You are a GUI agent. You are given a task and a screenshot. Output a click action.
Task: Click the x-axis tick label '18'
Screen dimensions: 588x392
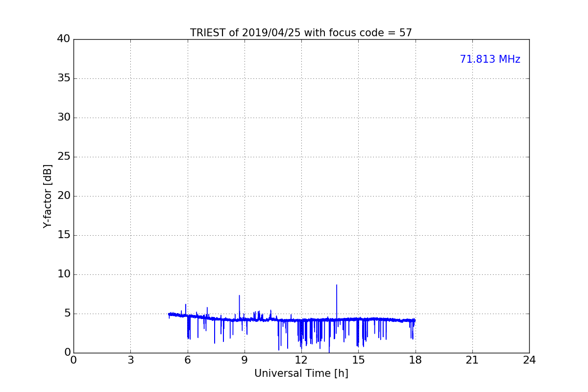pos(416,360)
